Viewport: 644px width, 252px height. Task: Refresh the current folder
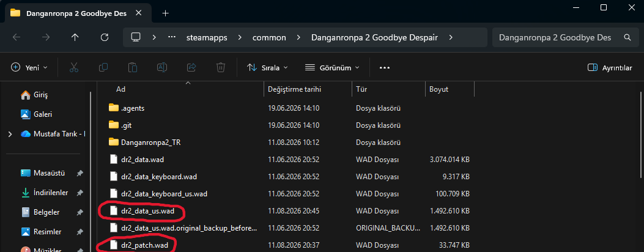tap(105, 37)
